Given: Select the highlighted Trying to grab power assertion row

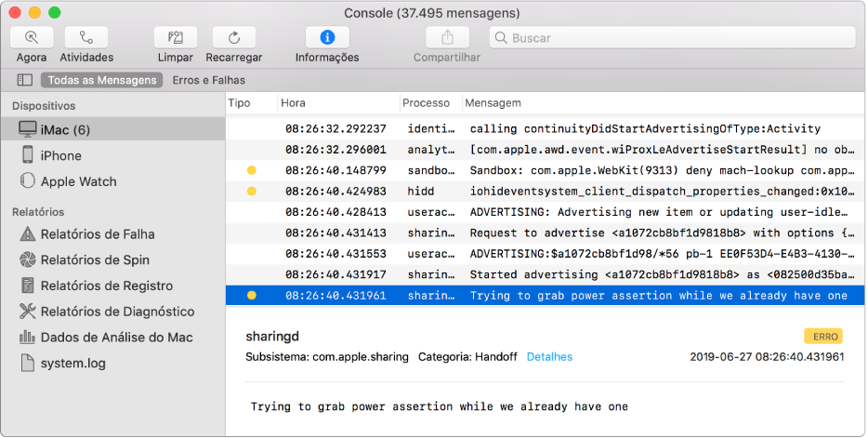Looking at the screenshot, I should click(545, 296).
